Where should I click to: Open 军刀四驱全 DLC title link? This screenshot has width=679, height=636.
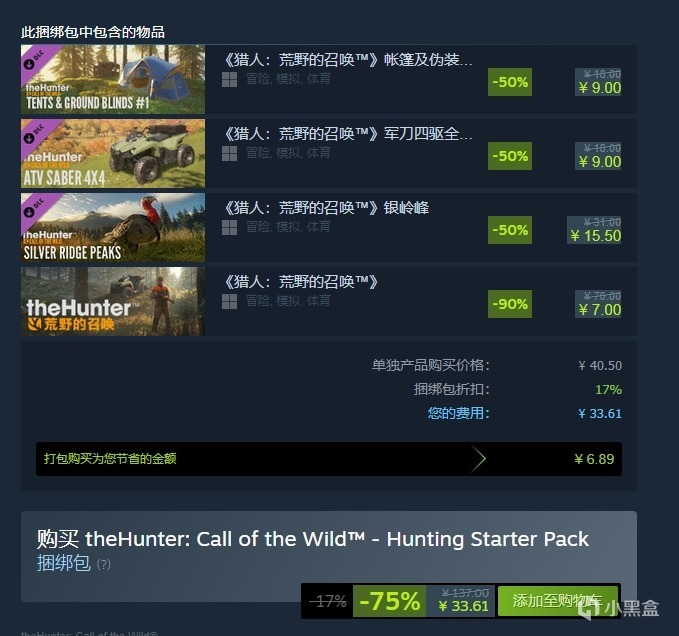point(347,134)
